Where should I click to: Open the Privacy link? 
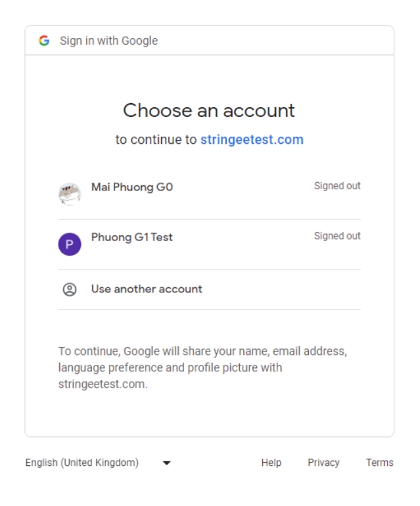click(x=323, y=463)
